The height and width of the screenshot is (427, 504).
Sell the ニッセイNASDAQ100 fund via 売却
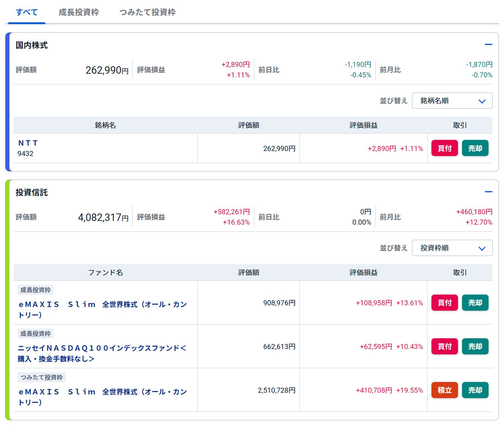pos(475,346)
